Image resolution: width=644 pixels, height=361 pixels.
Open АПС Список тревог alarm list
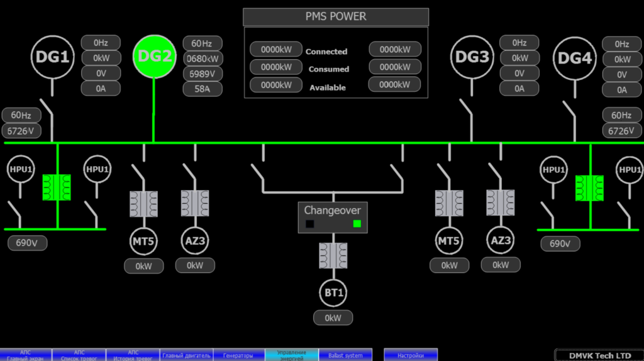[x=79, y=355]
